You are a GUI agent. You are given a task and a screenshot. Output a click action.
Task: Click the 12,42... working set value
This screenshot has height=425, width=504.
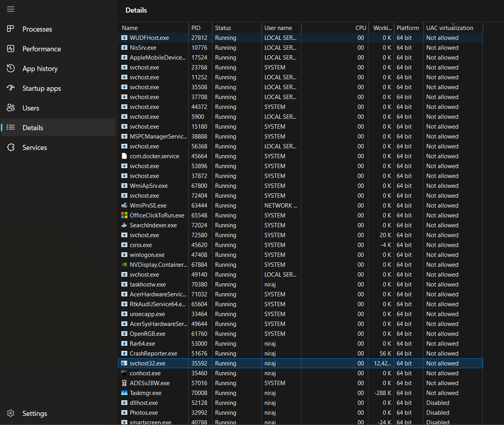pyautogui.click(x=382, y=363)
